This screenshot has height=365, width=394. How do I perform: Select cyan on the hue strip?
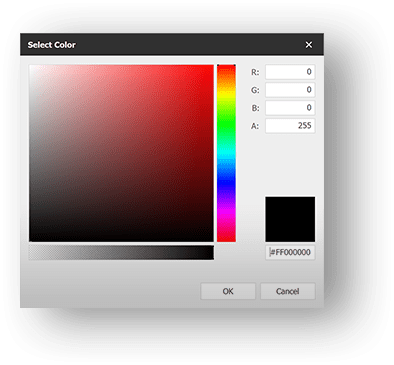pyautogui.click(x=226, y=153)
